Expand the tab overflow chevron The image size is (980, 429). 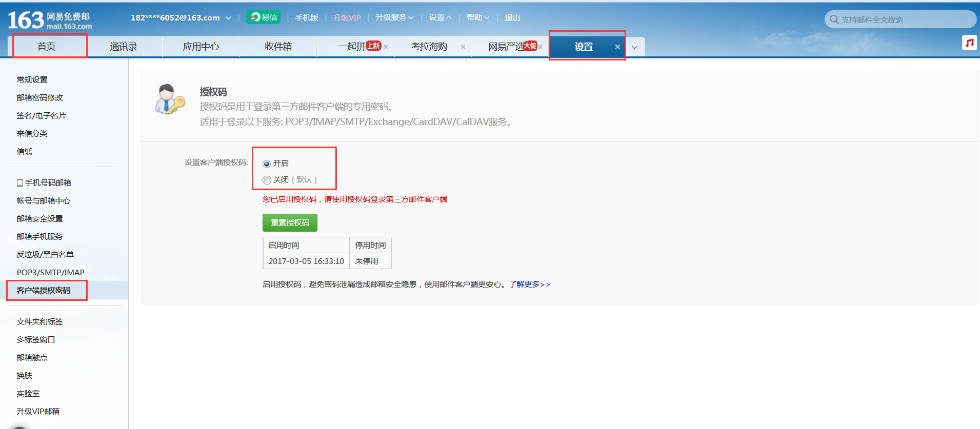[x=634, y=48]
